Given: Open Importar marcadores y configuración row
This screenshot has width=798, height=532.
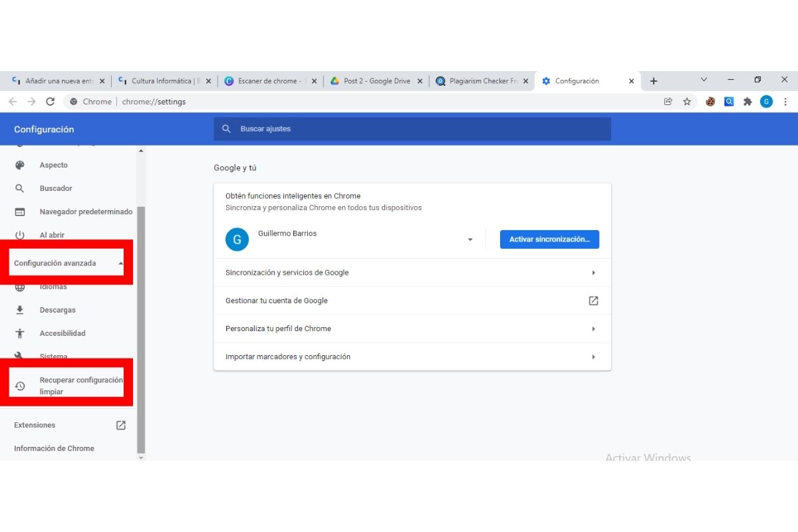Looking at the screenshot, I should [412, 357].
